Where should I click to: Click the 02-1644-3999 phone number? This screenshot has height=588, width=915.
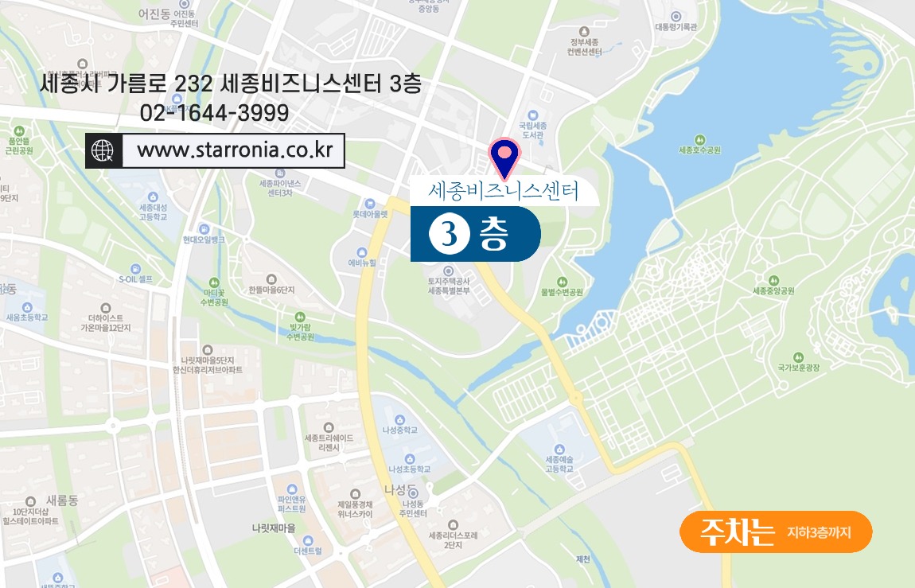215,113
